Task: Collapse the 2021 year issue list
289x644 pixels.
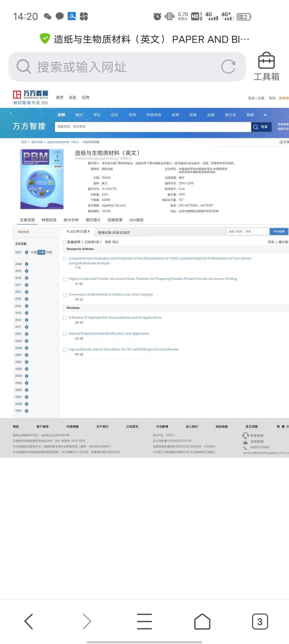Action: pos(26,252)
